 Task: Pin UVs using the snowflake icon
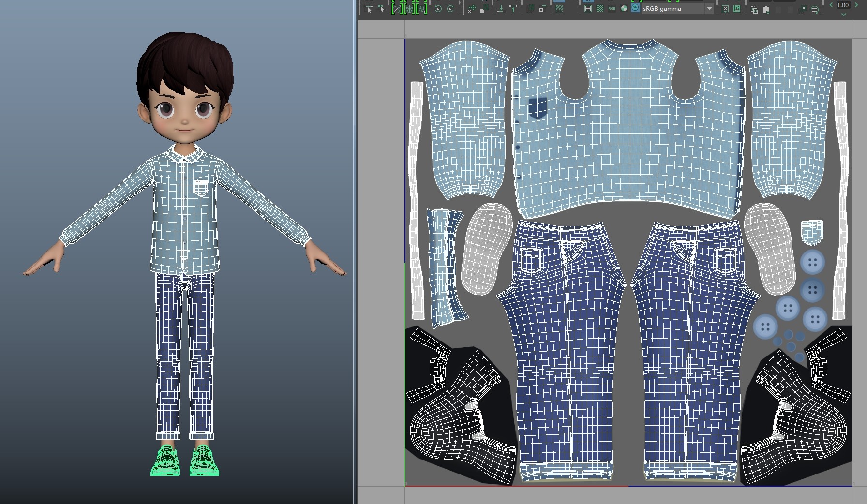coord(409,9)
